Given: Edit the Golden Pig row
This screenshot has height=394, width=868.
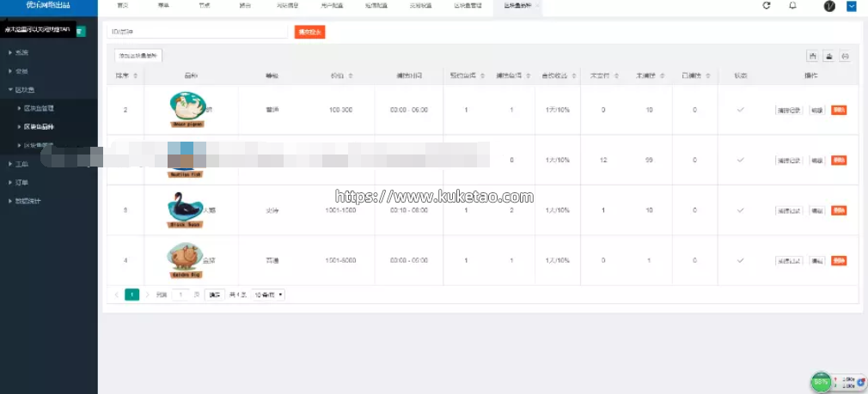Looking at the screenshot, I should [x=817, y=260].
